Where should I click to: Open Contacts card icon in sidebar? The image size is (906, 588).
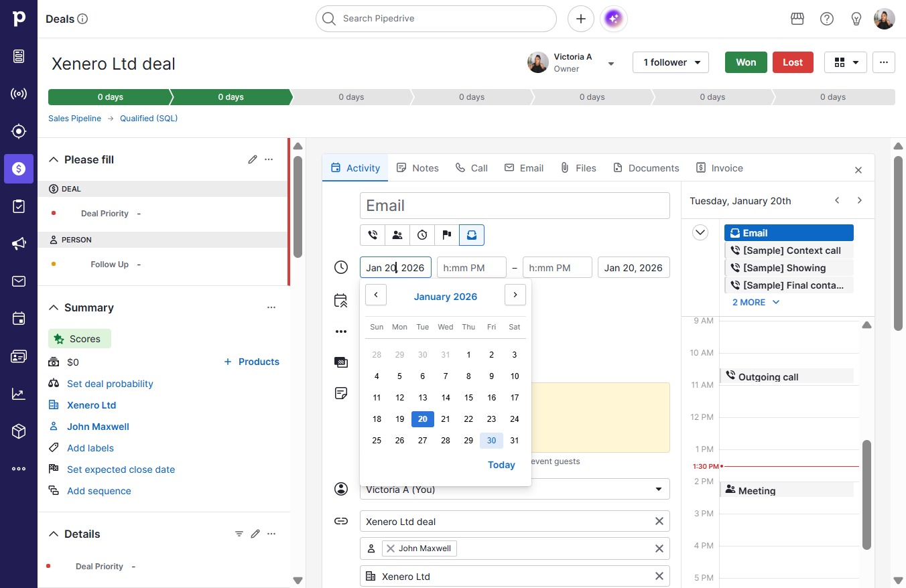point(19,356)
